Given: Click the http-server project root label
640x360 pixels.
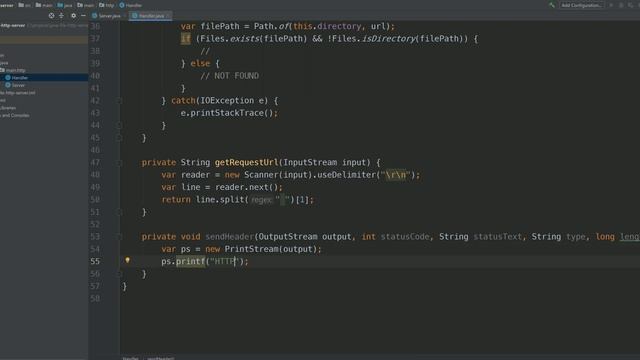Looking at the screenshot, I should tap(13, 25).
